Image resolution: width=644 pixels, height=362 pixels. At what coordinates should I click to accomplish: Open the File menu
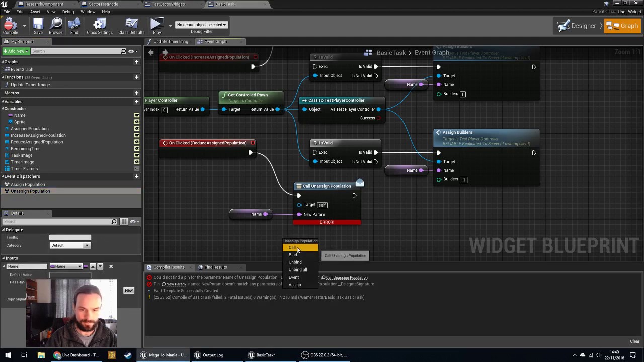click(7, 12)
